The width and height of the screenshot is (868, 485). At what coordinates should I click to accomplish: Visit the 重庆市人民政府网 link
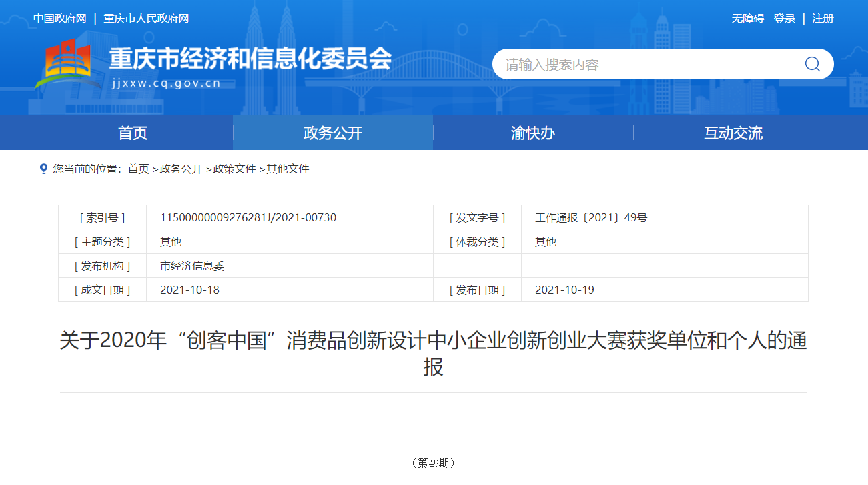click(146, 19)
